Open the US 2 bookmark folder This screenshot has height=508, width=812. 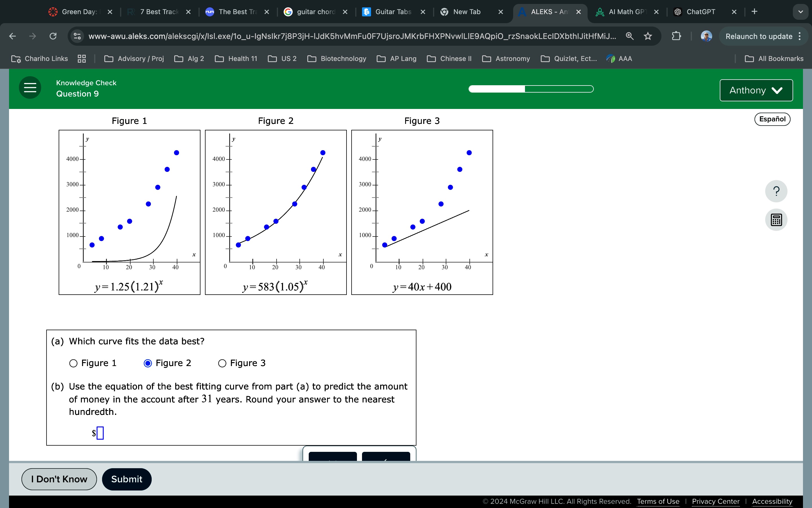[282, 59]
